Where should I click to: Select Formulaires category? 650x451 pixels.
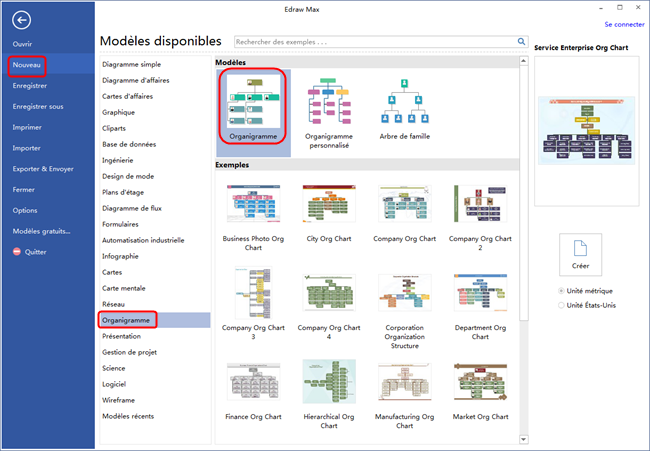click(x=120, y=224)
